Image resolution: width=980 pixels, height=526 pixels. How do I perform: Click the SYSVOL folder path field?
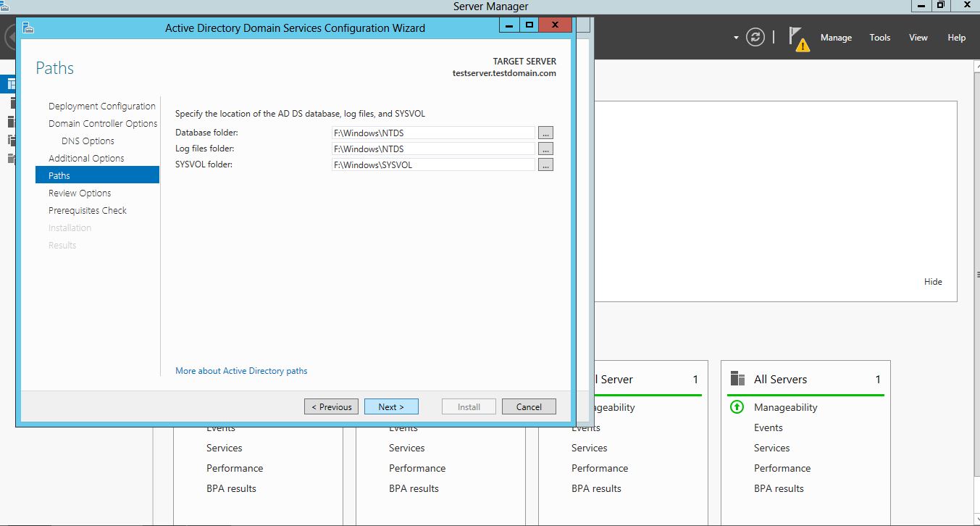point(433,164)
